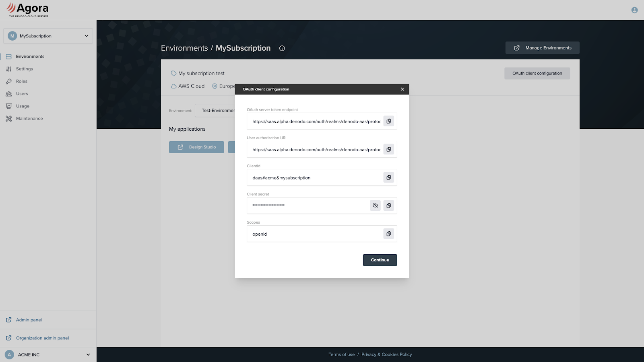Open Privacy & Cookies Policy link

(387, 354)
